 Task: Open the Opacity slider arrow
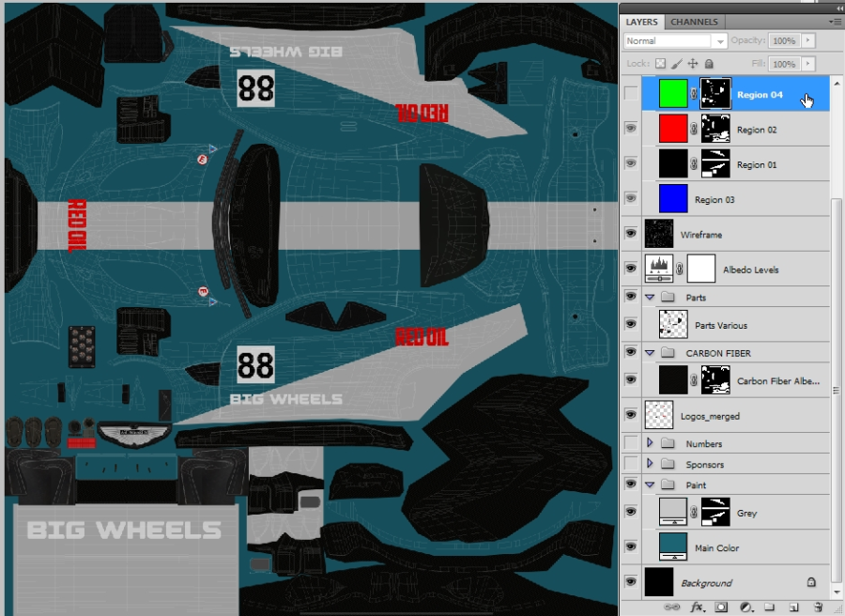pos(807,40)
